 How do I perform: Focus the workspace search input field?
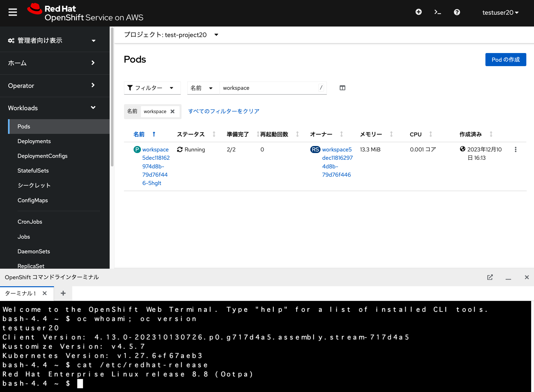point(273,88)
